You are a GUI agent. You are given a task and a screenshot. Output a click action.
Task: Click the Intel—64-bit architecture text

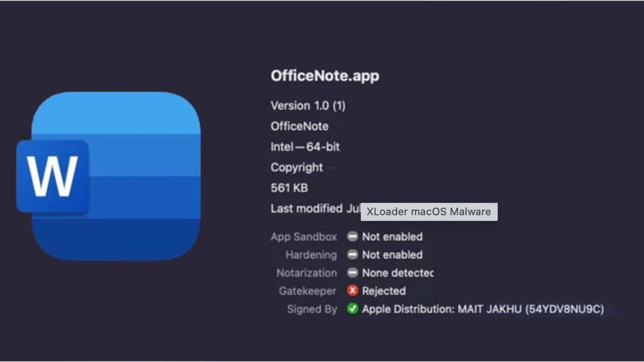click(x=305, y=147)
